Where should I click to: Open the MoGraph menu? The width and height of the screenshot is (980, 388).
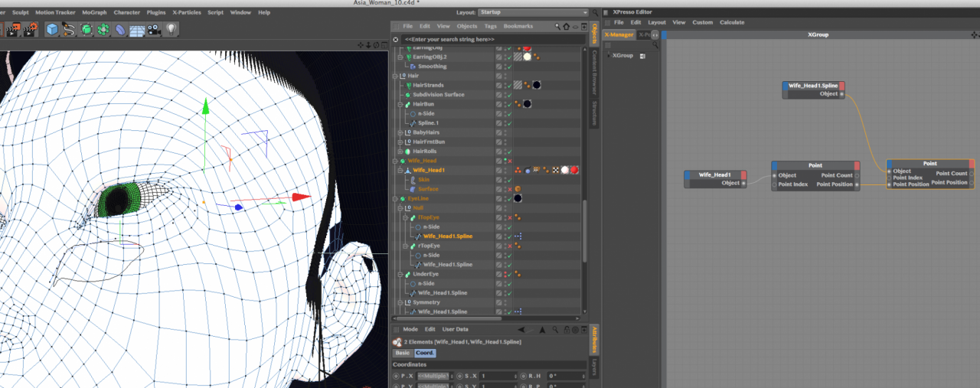pyautogui.click(x=94, y=12)
